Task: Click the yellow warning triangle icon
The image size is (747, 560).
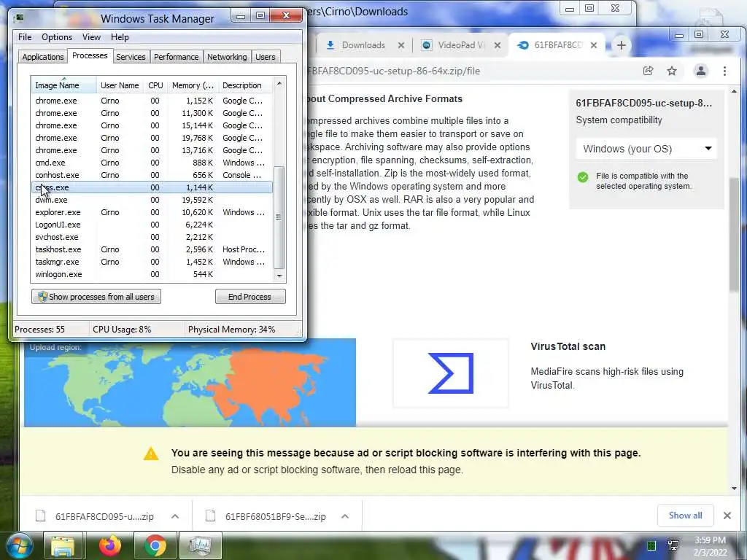Action: tap(151, 454)
